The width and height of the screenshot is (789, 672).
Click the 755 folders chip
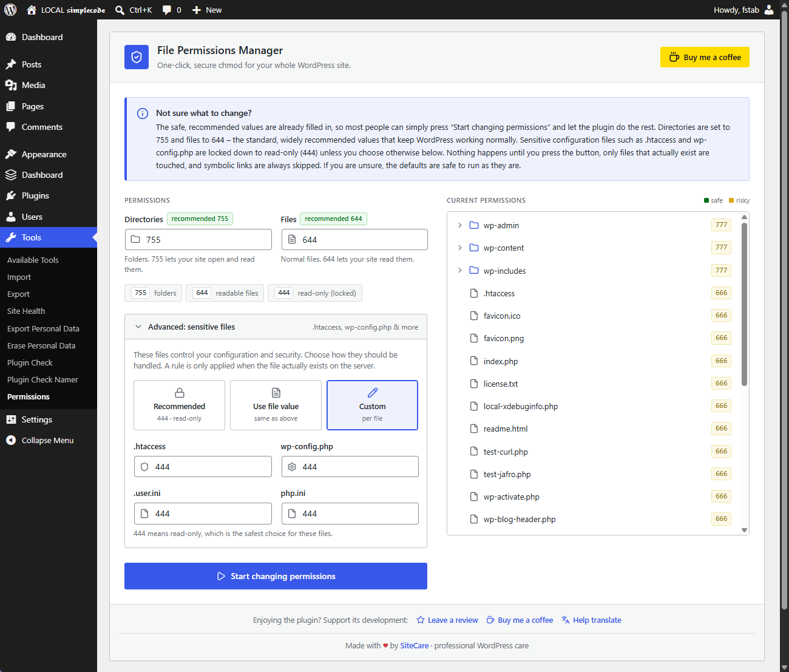click(153, 293)
